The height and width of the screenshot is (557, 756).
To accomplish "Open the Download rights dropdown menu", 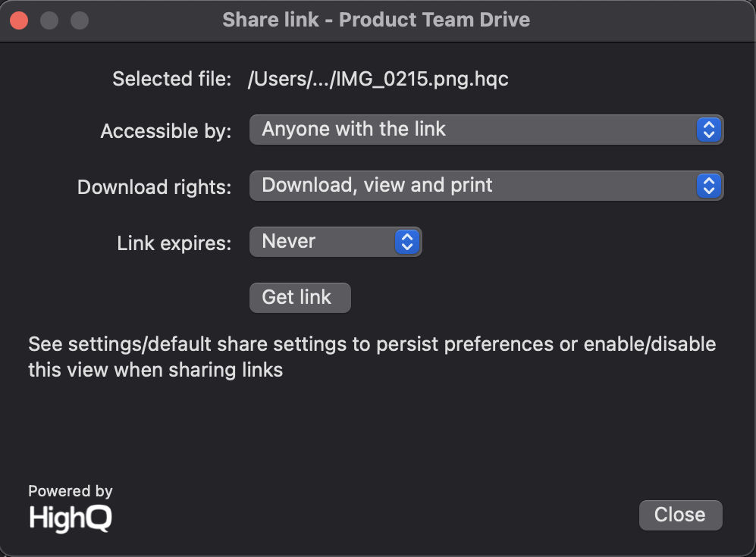I will pos(486,186).
